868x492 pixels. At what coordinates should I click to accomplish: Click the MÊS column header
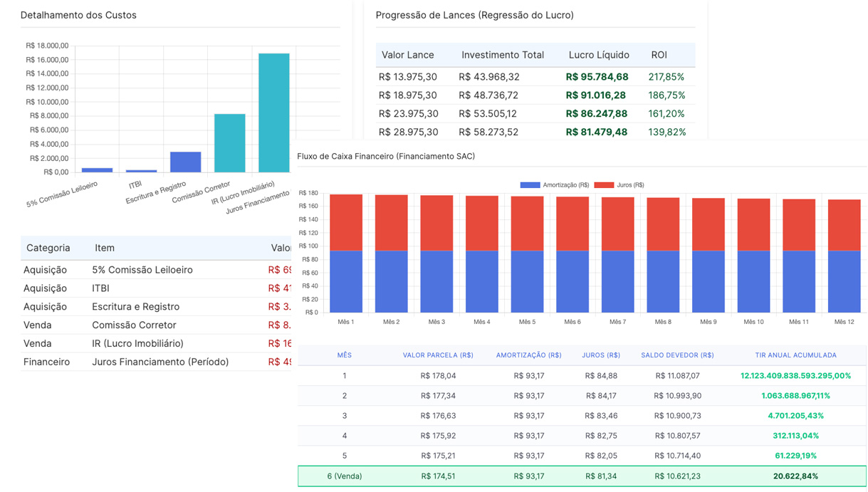[345, 355]
